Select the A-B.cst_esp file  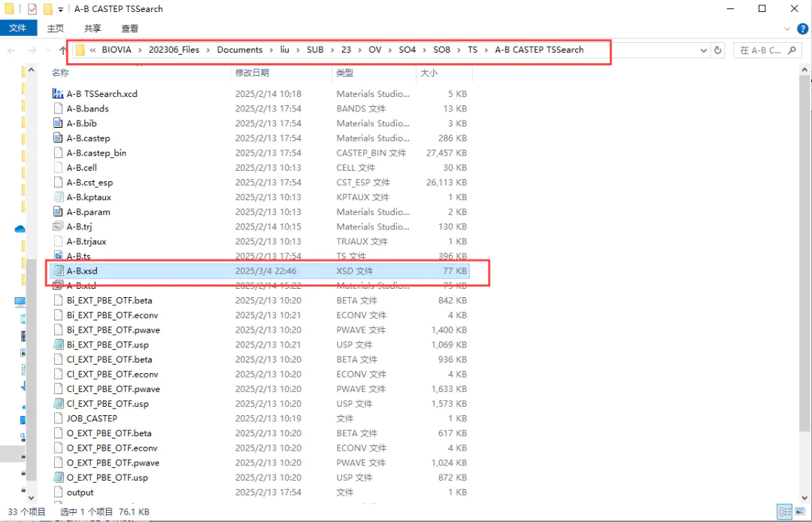tap(89, 182)
